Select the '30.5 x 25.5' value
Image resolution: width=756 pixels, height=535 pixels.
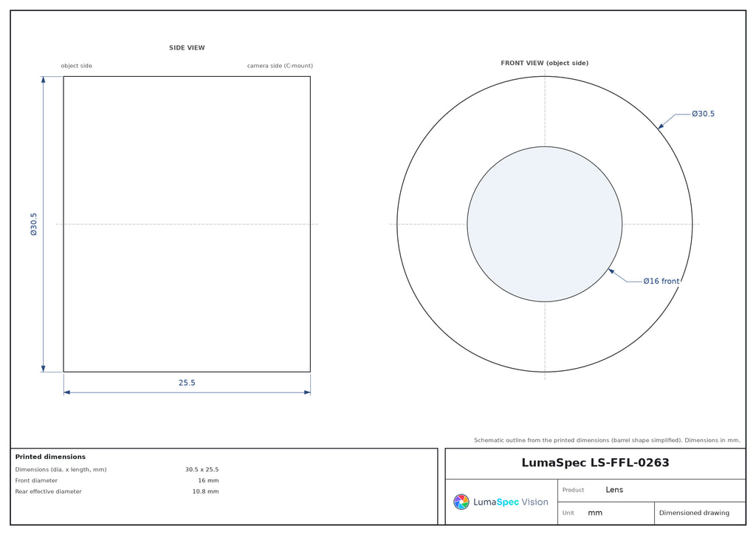[x=202, y=469]
